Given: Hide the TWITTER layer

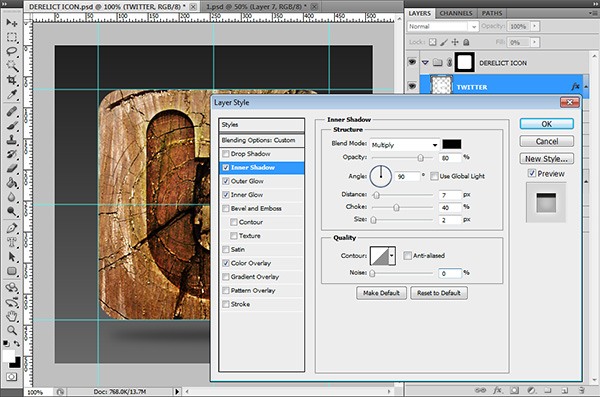Looking at the screenshot, I should click(412, 86).
